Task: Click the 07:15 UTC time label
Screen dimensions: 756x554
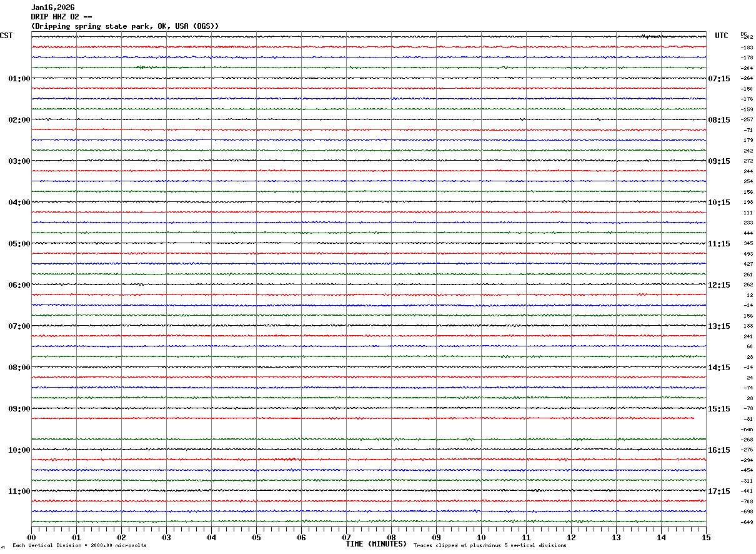Action: (x=719, y=79)
